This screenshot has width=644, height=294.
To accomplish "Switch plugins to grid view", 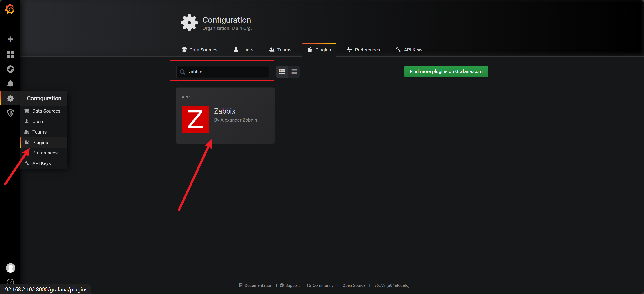I will click(282, 72).
